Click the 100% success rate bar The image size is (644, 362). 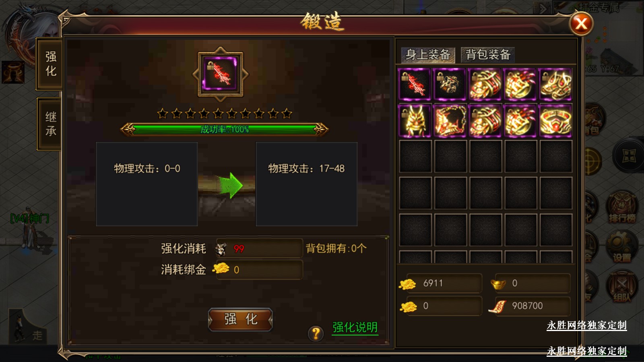[225, 130]
